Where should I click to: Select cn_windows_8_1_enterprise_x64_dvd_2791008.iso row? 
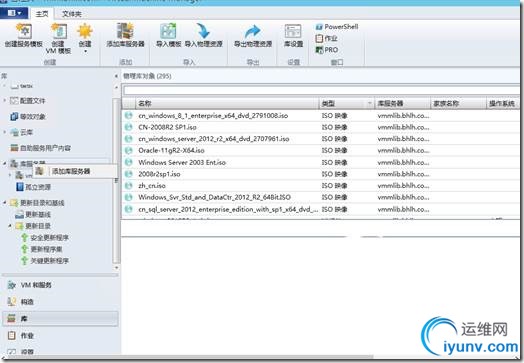(x=320, y=116)
